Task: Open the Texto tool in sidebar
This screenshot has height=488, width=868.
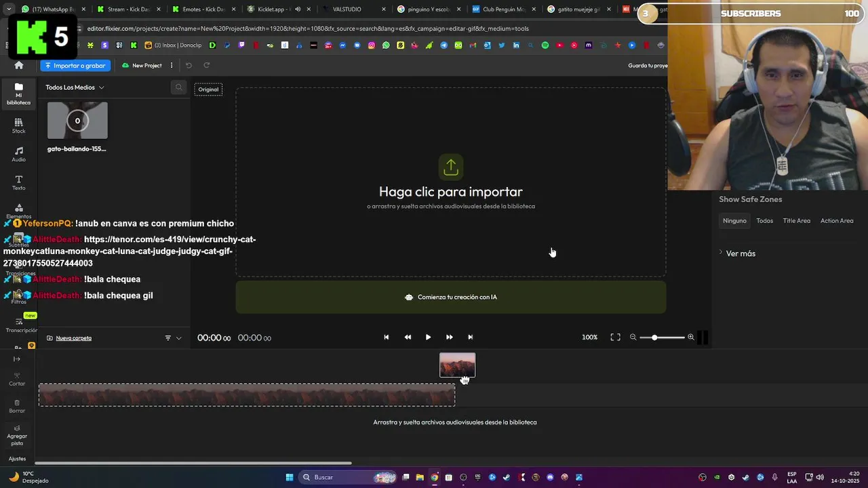Action: (x=19, y=183)
